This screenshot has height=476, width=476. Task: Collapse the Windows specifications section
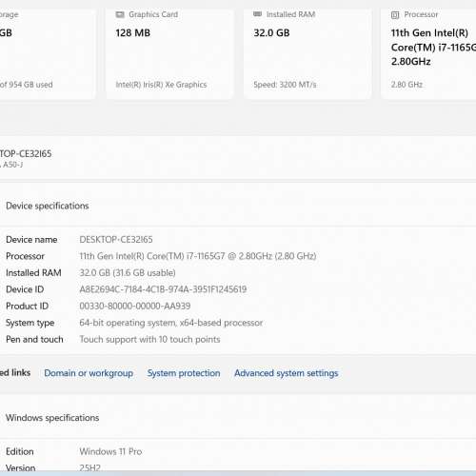tap(238, 418)
